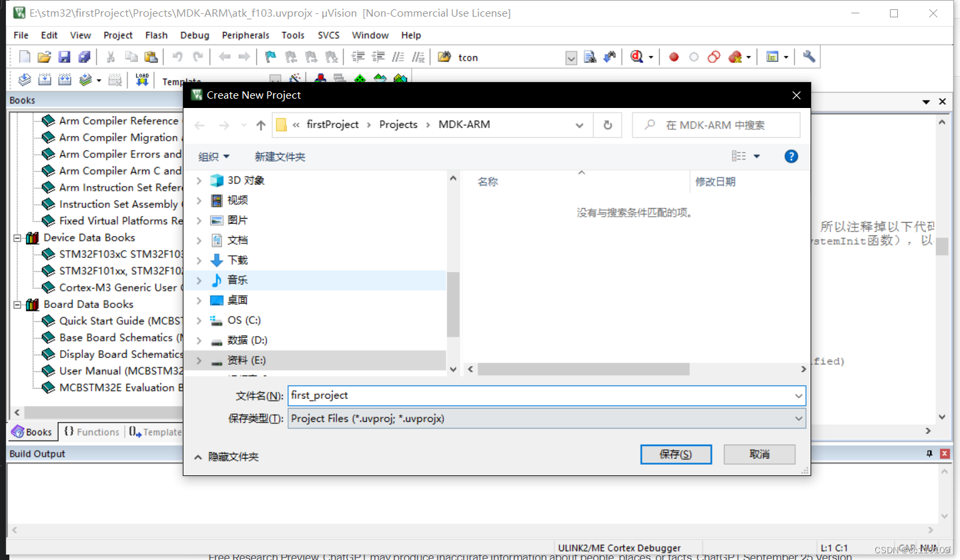This screenshot has height=560, width=960.
Task: Click the Undo arrow icon
Action: [177, 57]
